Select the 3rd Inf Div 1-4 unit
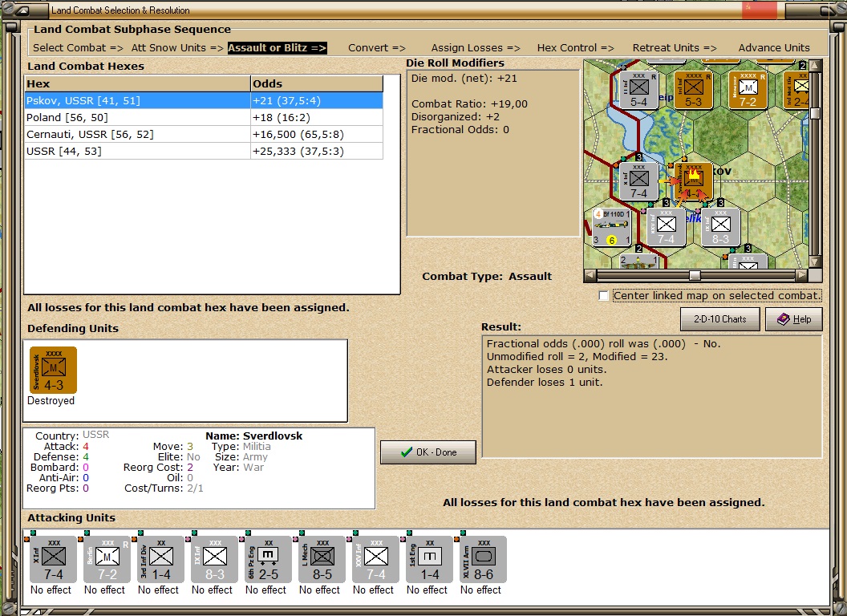 point(160,561)
